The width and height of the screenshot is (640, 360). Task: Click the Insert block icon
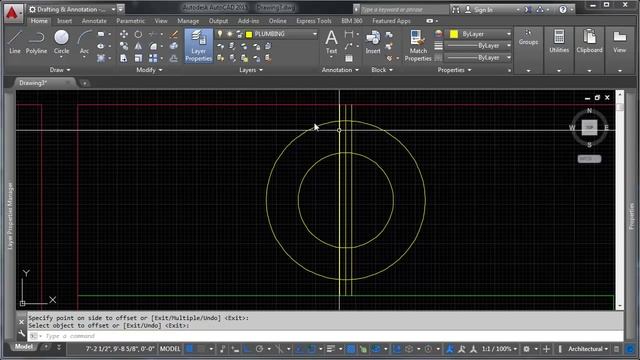[x=373, y=42]
